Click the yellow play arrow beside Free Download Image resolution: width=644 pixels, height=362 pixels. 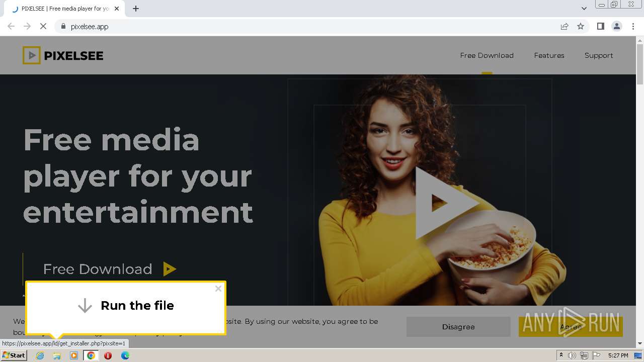170,269
